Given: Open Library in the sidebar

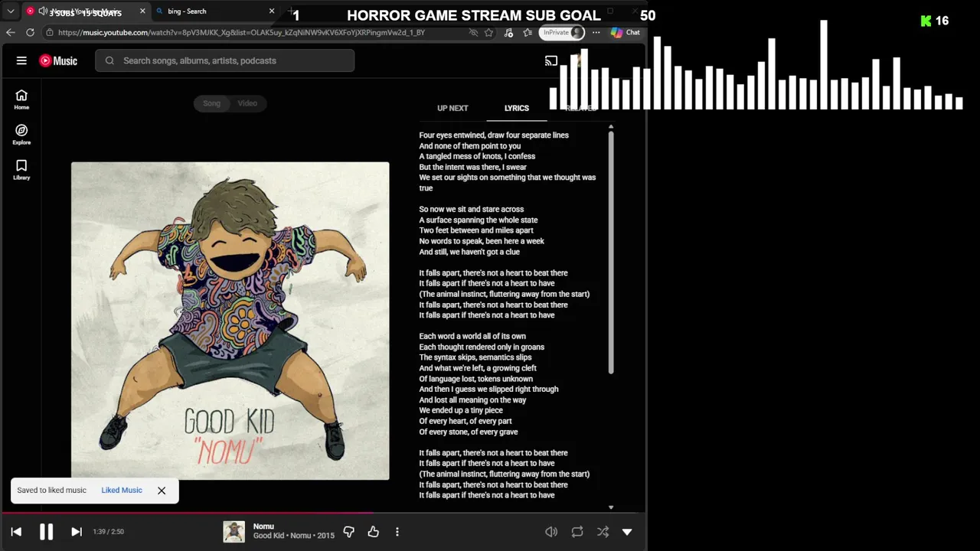Looking at the screenshot, I should click(21, 170).
